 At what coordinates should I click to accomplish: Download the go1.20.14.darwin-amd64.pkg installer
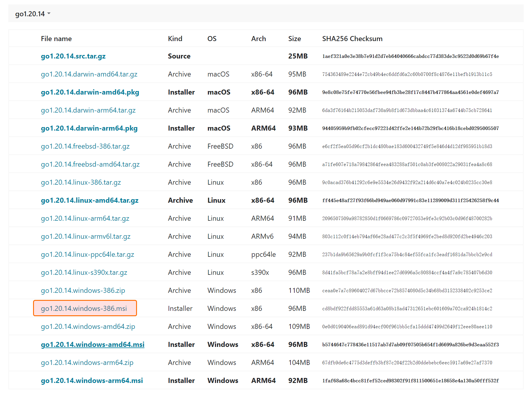point(90,92)
